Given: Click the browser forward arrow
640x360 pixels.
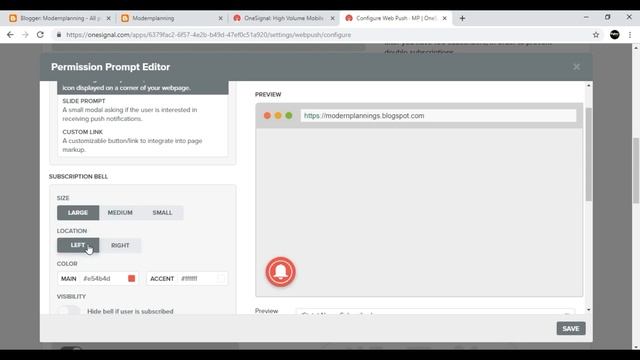Looking at the screenshot, I should pos(25,35).
